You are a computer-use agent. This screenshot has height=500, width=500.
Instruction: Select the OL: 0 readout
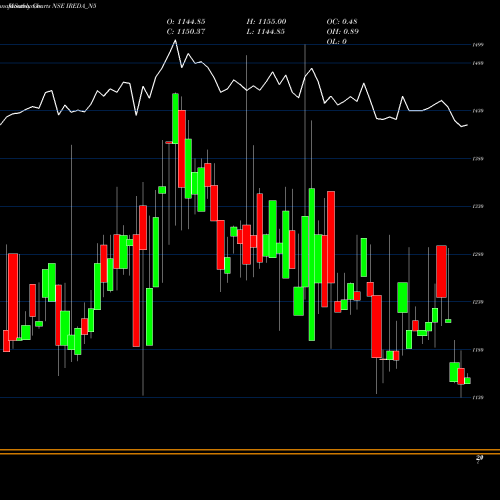[x=336, y=42]
